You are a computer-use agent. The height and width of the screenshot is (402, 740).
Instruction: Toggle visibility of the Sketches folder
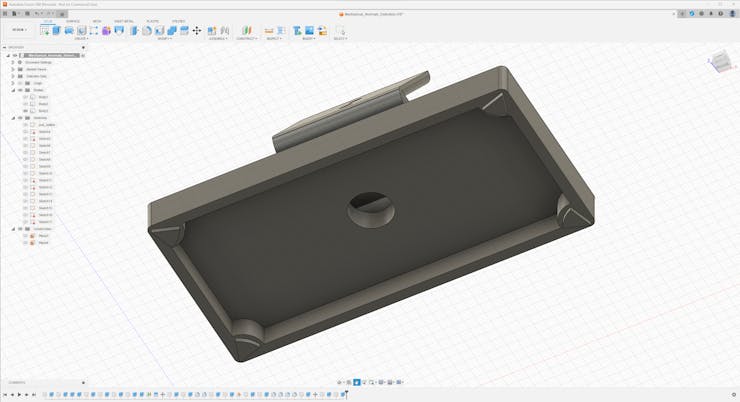tap(20, 118)
